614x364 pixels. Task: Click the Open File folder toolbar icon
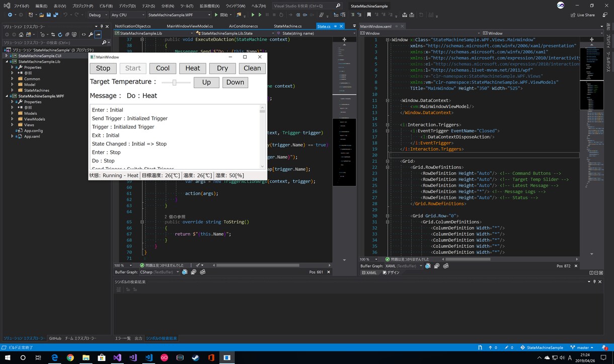41,15
